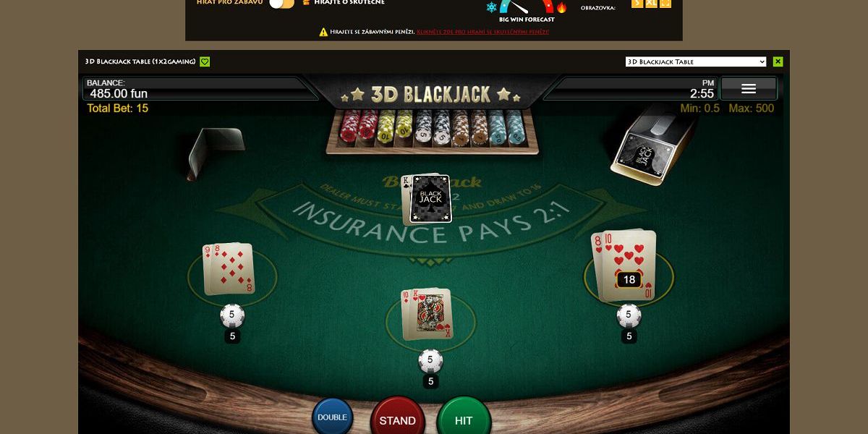This screenshot has width=868, height=434.
Task: Select the S screen size icon
Action: point(637,4)
